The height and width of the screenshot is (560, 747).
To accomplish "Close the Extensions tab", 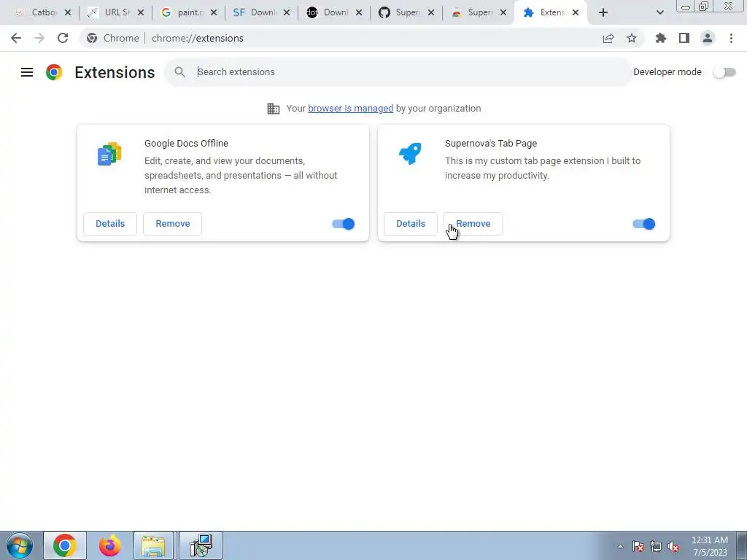I will tap(576, 13).
